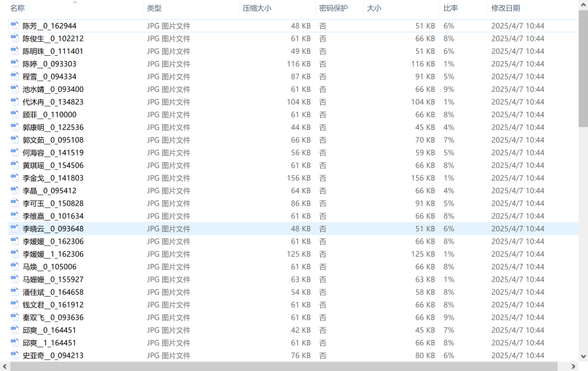Click the file icon of 李媛媛_1_162306
Image resolution: width=588 pixels, height=371 pixels.
point(14,254)
